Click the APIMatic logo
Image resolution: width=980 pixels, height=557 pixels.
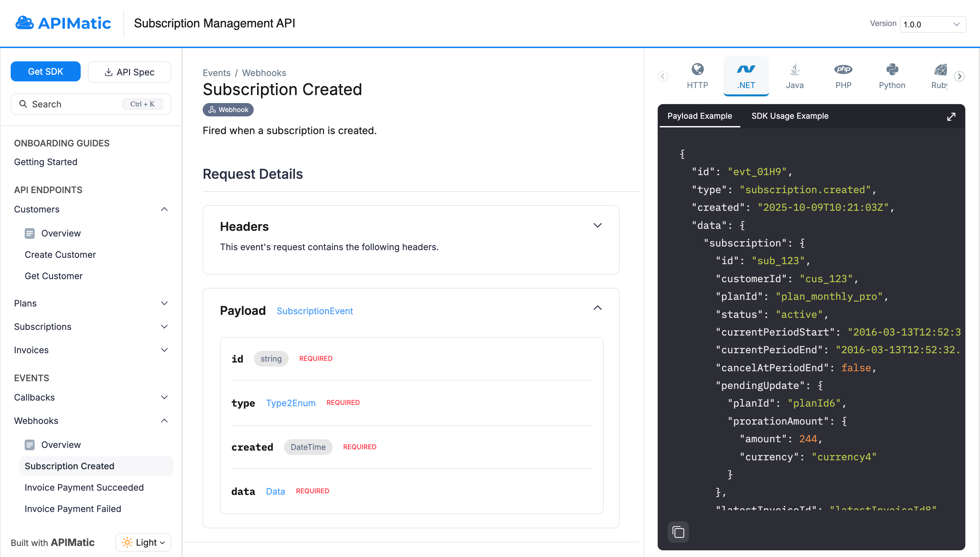[63, 23]
